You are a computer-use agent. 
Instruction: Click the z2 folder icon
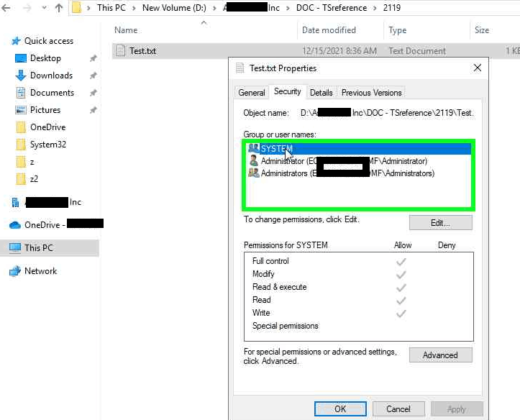coord(21,179)
